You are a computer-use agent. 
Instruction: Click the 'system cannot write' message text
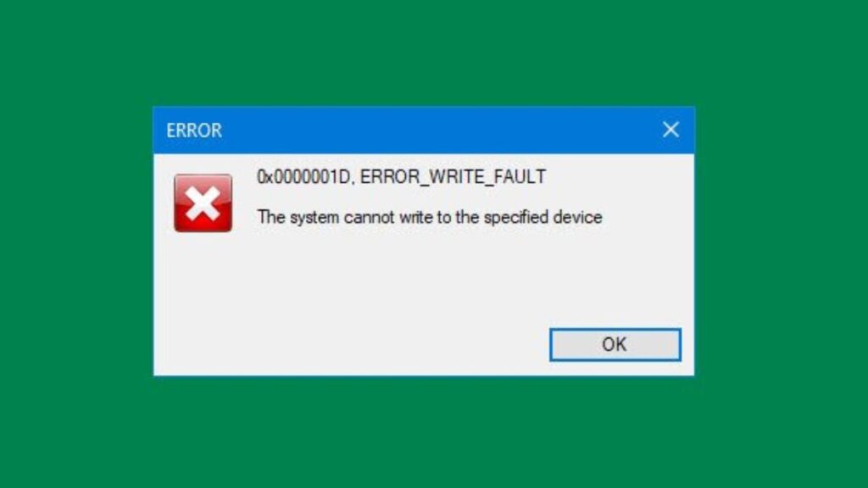[430, 217]
